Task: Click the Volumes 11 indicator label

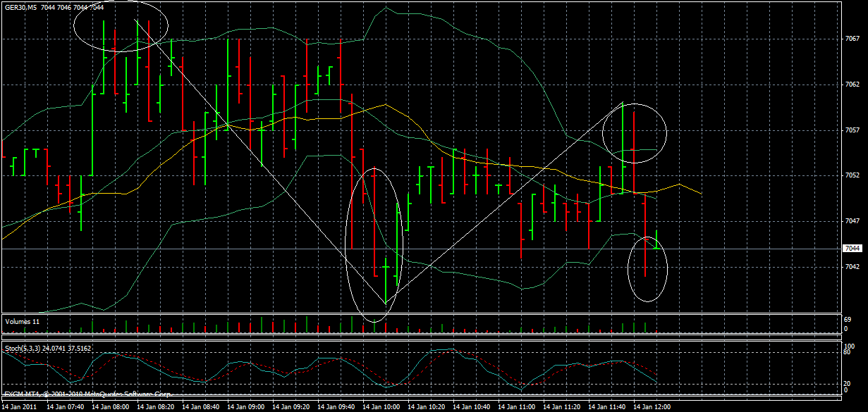Action: click(23, 320)
